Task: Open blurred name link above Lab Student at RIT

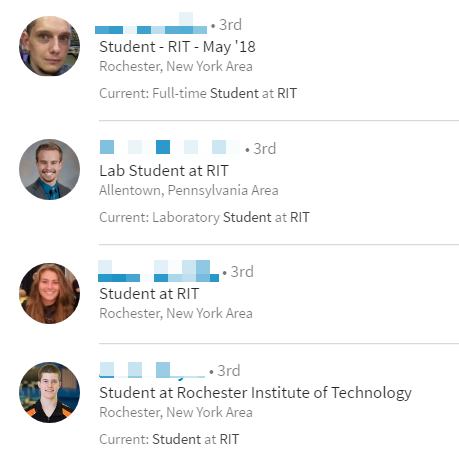Action: click(x=170, y=147)
